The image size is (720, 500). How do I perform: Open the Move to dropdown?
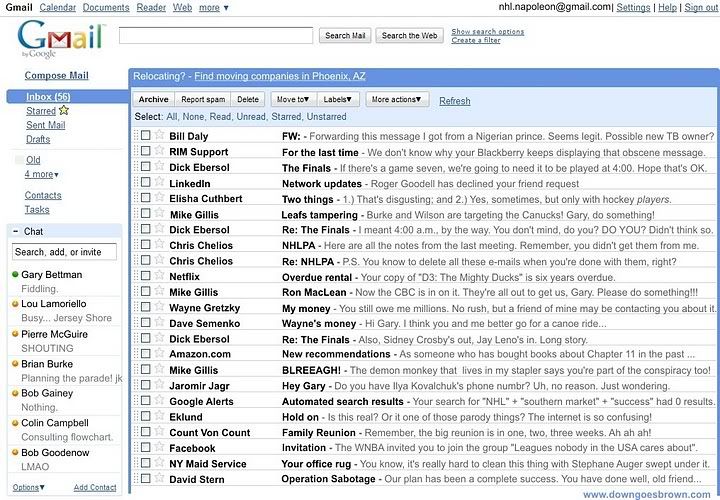click(x=292, y=99)
